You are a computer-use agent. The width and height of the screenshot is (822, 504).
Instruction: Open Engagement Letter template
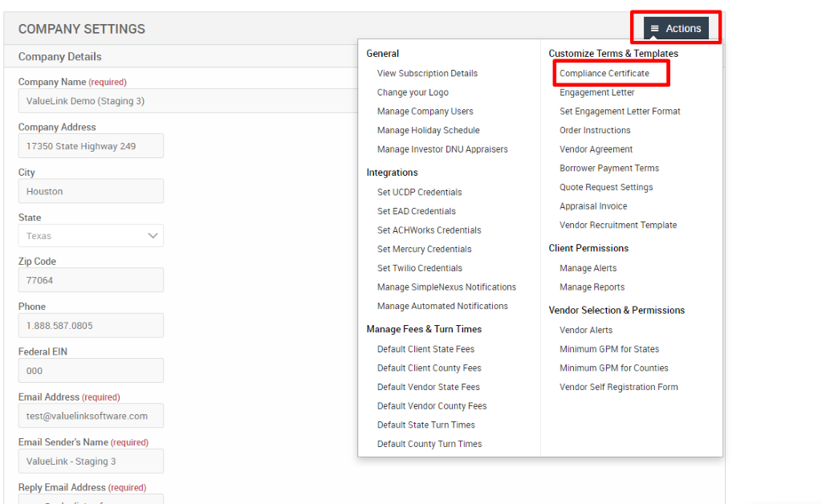point(596,92)
